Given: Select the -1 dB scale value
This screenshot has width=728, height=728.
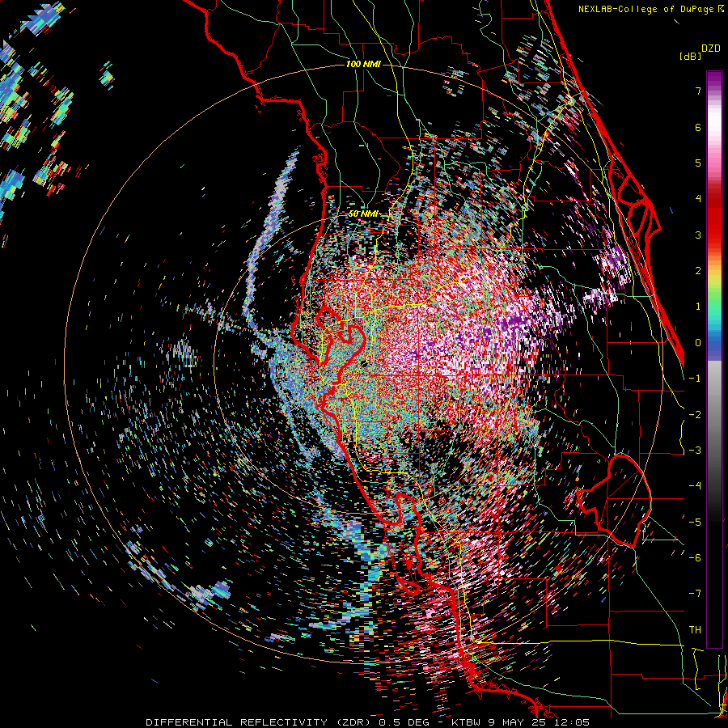Looking at the screenshot, I should click(x=695, y=379).
